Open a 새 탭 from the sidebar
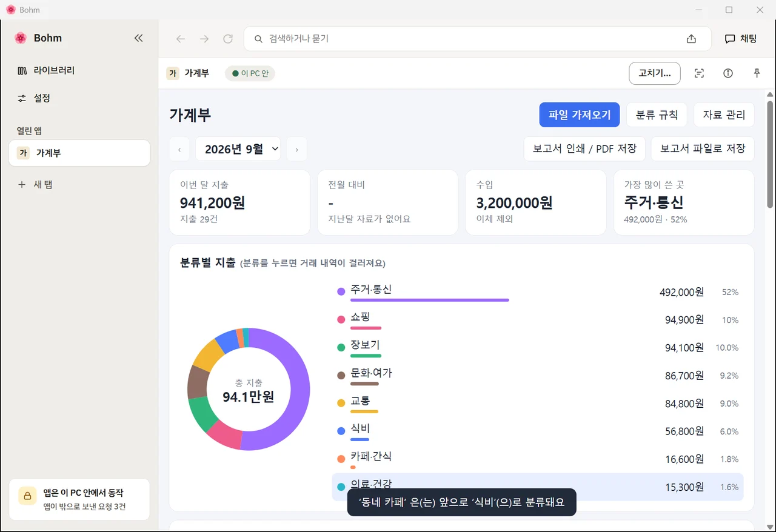 79,184
